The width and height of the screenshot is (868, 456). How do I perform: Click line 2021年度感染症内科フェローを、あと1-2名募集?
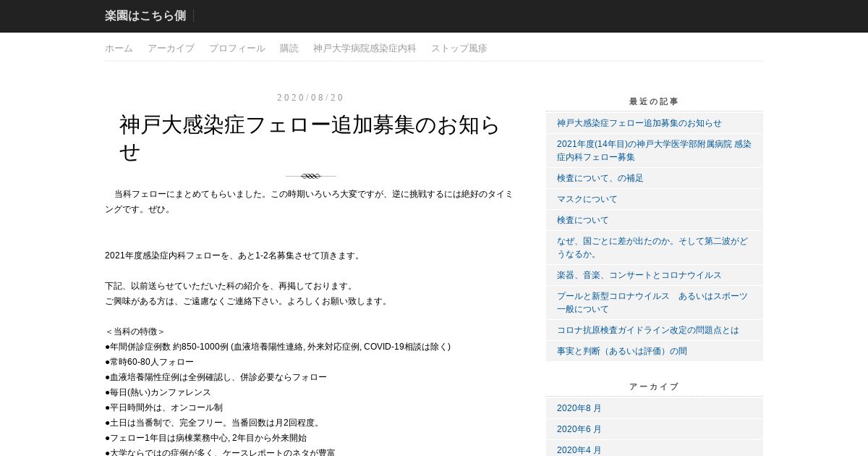pyautogui.click(x=234, y=256)
